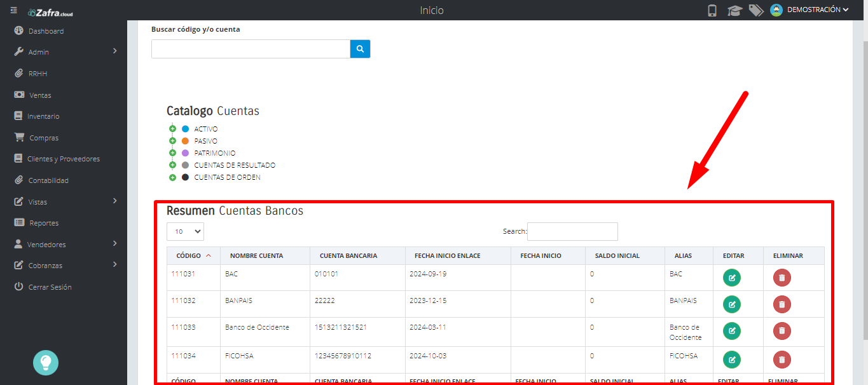Edit the BANPAIS account row

(x=732, y=304)
